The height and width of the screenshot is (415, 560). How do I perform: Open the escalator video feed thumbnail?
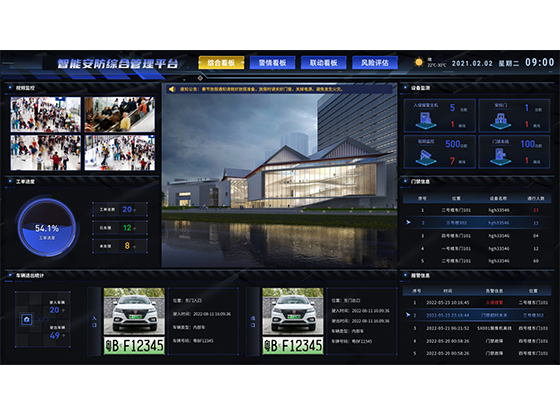(120, 114)
